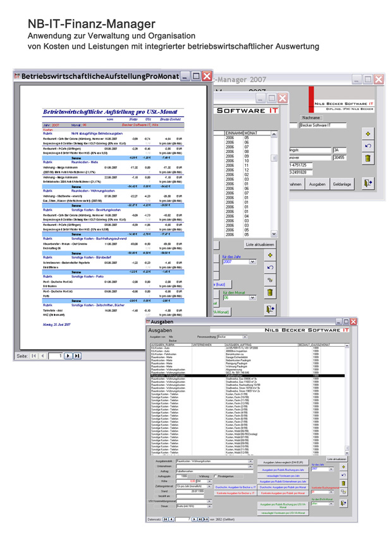Screen dimensions: 392x555
Task: Click duplicate record icon in middle income window
Action: click(271, 280)
